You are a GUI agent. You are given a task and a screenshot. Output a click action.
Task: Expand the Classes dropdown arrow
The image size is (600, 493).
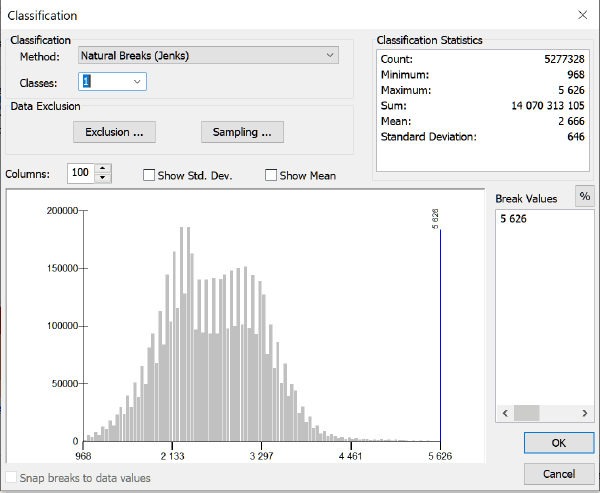[x=137, y=81]
